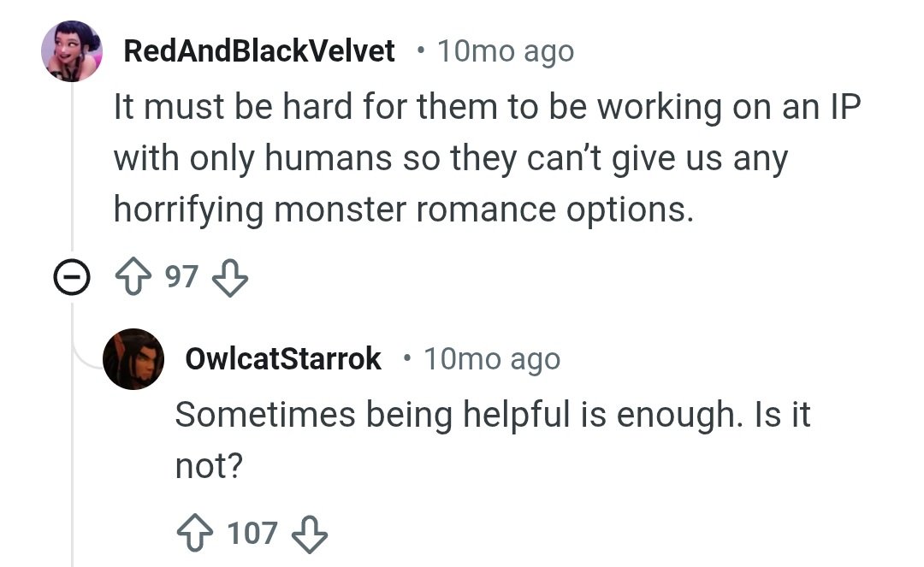This screenshot has height=567, width=924.
Task: Open RedAndBlackVelvet's avatar picture
Action: (x=72, y=51)
